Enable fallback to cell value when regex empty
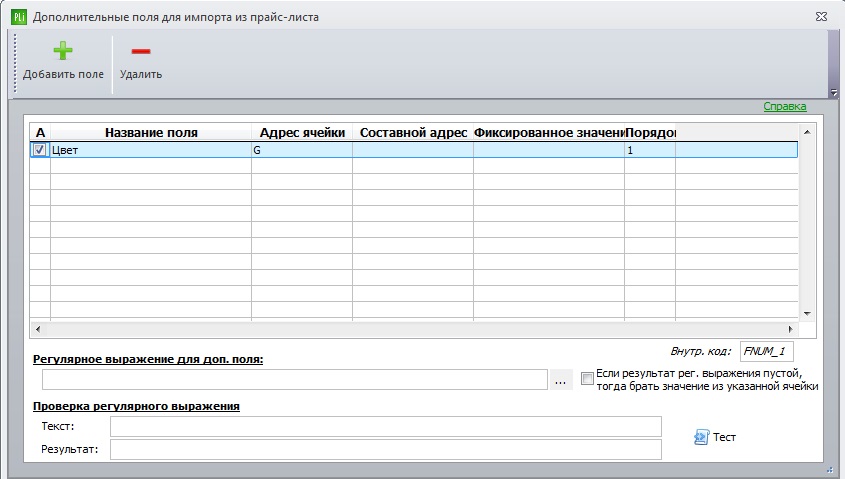This screenshot has width=845, height=479. pos(587,379)
